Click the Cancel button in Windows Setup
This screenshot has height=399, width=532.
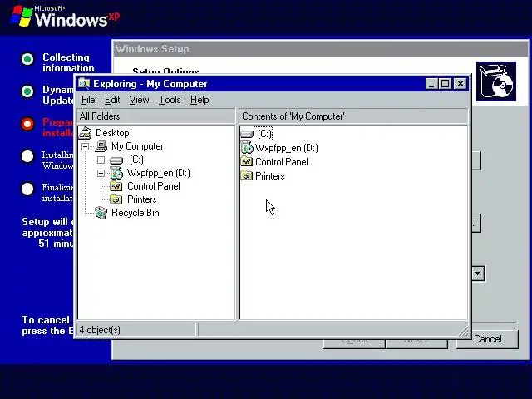tap(488, 339)
